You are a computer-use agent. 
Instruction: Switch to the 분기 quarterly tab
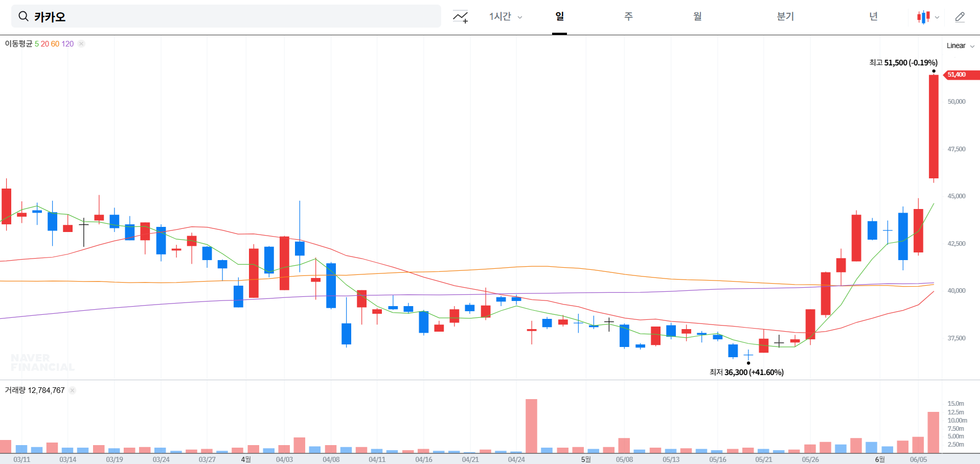785,16
